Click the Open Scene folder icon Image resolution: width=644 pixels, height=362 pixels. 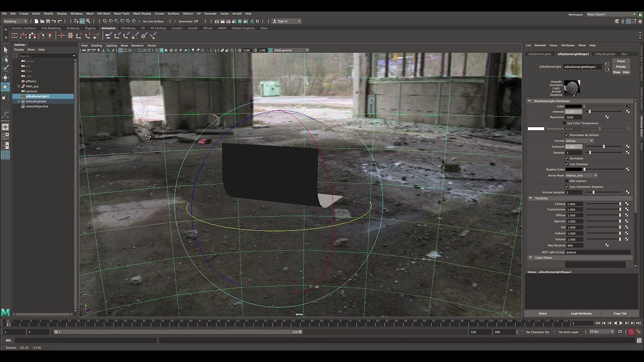click(42, 21)
